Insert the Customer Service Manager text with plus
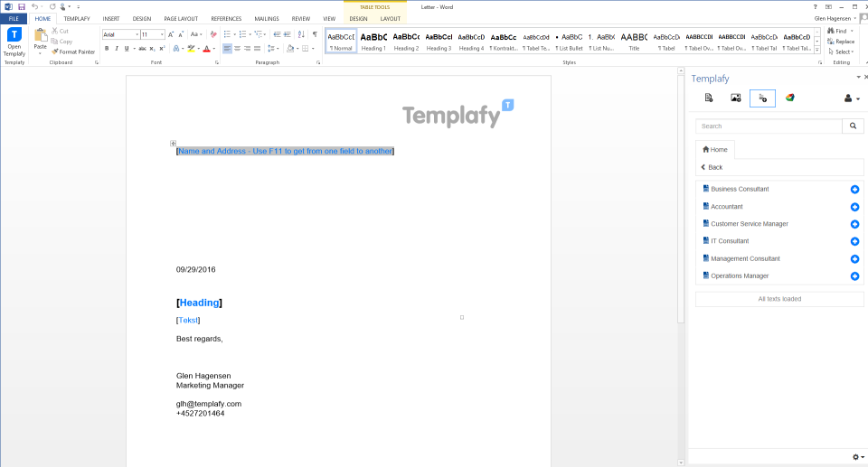 pos(854,224)
